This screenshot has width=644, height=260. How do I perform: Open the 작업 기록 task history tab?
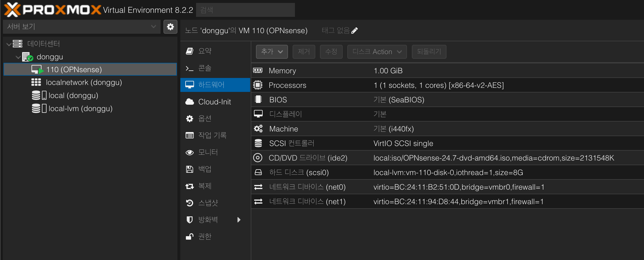click(215, 135)
